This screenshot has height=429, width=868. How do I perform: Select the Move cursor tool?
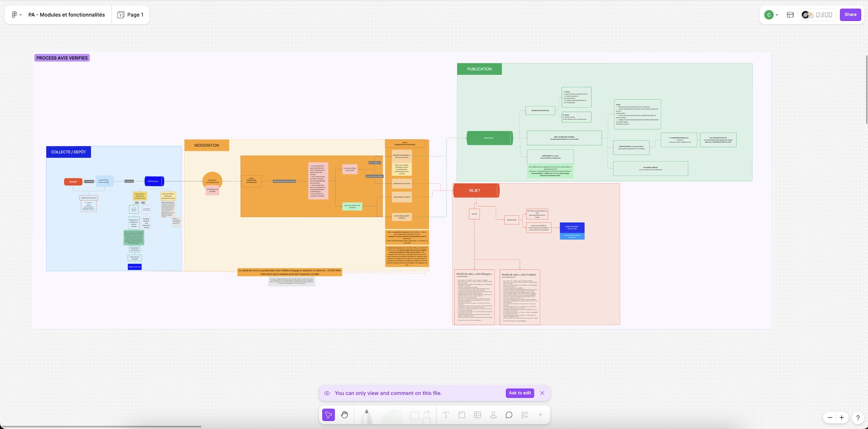[329, 415]
